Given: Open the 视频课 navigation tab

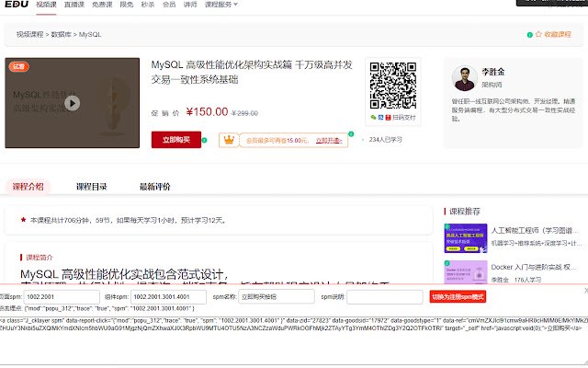Looking at the screenshot, I should [46, 5].
